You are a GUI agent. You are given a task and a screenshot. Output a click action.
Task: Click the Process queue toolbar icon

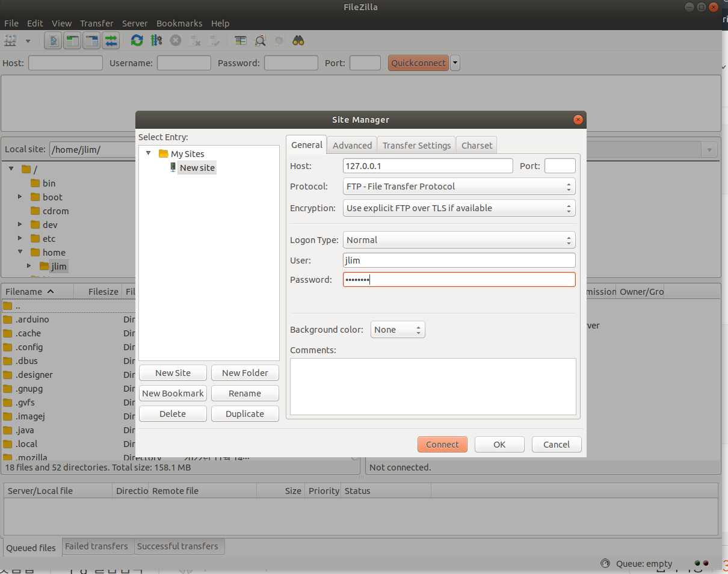pyautogui.click(x=156, y=41)
